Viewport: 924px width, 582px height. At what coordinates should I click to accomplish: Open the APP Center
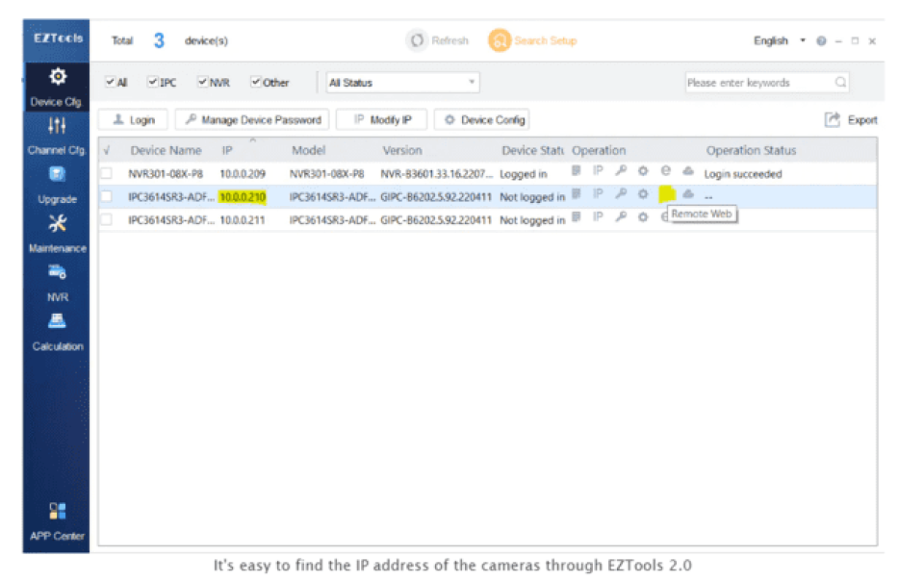pos(57,520)
